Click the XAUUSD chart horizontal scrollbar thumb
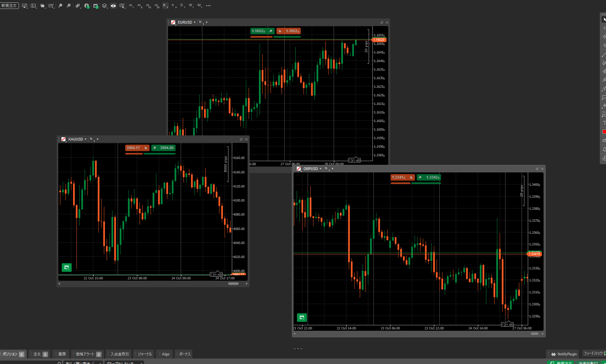Viewport: 606px width, 364px height. click(233, 283)
